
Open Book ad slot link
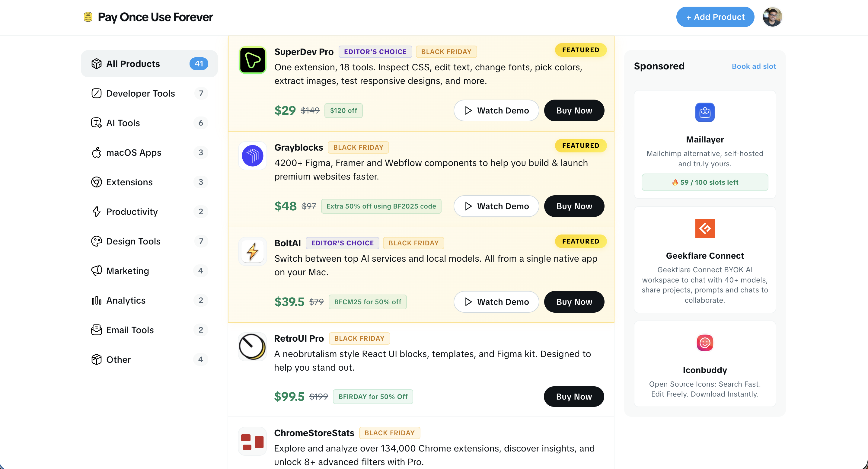point(753,66)
